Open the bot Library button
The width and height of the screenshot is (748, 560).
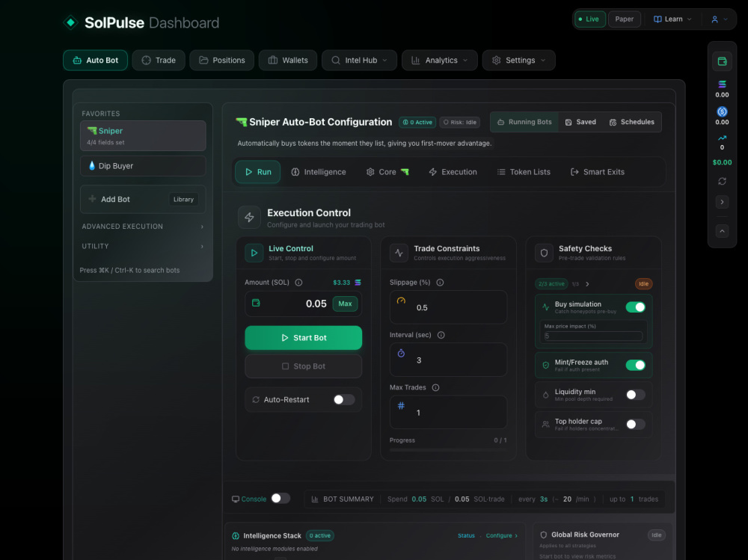coord(184,200)
